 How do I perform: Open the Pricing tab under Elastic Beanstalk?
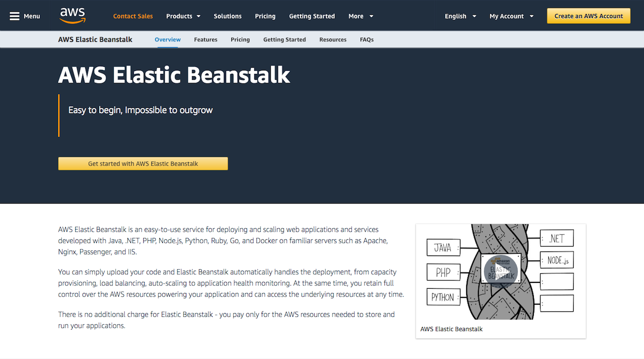[240, 39]
